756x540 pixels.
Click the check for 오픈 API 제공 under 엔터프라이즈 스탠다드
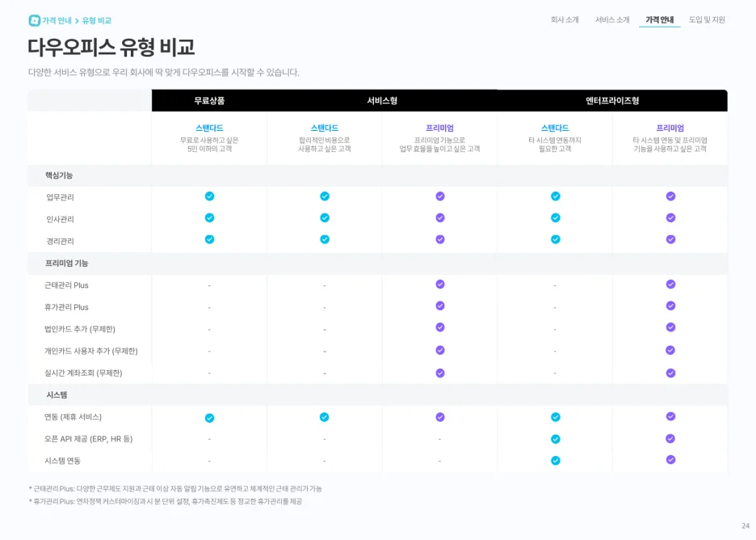555,439
